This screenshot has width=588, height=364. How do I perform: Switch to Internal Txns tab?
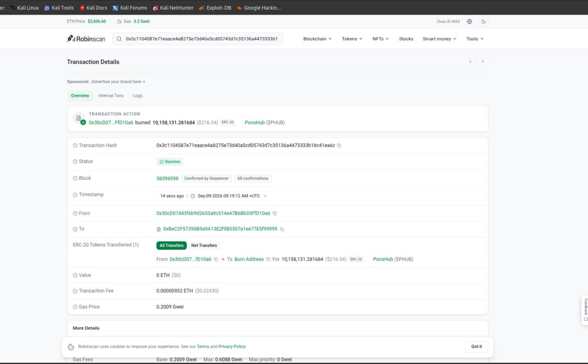point(111,96)
